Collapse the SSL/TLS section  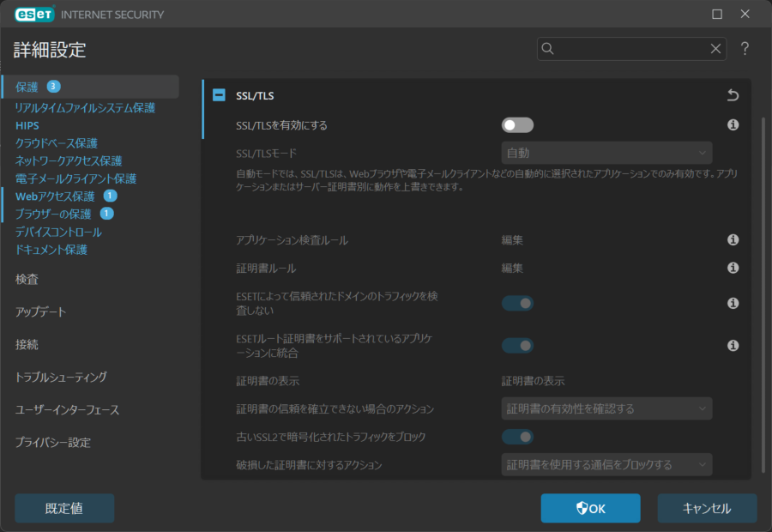point(219,95)
